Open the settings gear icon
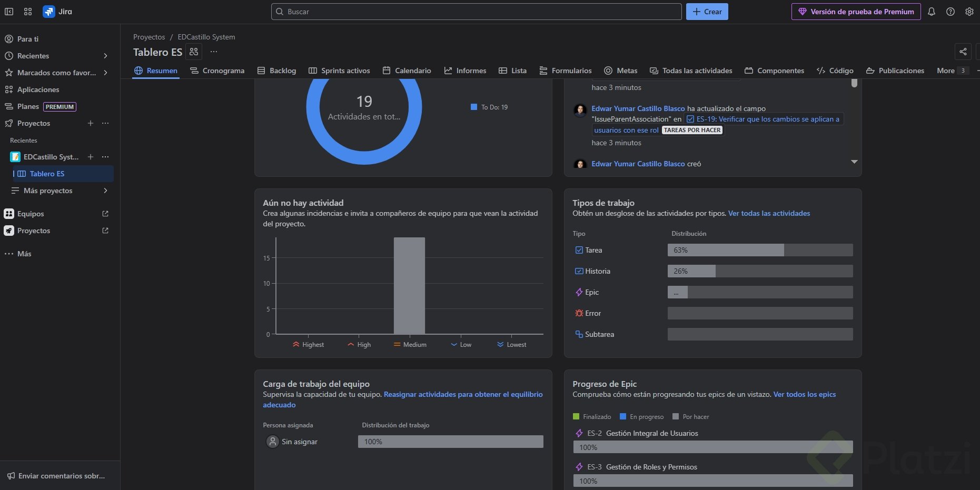Screen dimensions: 980x490 point(969,12)
